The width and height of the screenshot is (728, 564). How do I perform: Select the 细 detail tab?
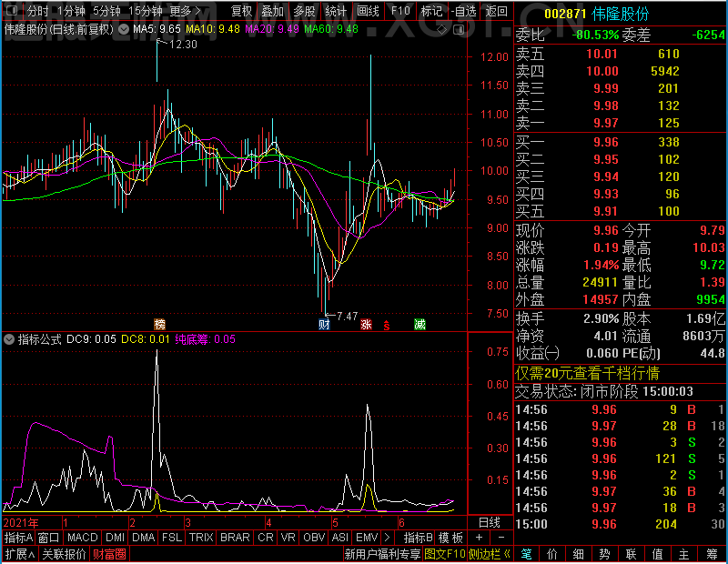(578, 554)
